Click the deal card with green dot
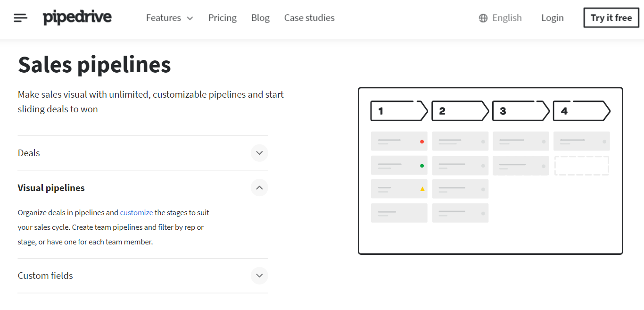The width and height of the screenshot is (644, 310). coord(399,166)
